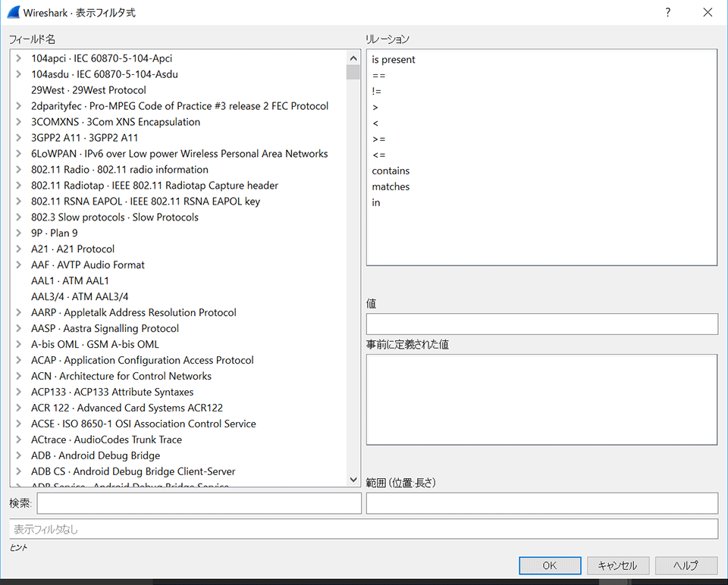Screen dimensions: 728x585
Task: Select AAL1 · ATM AAL1 entry
Action: [x=70, y=280]
